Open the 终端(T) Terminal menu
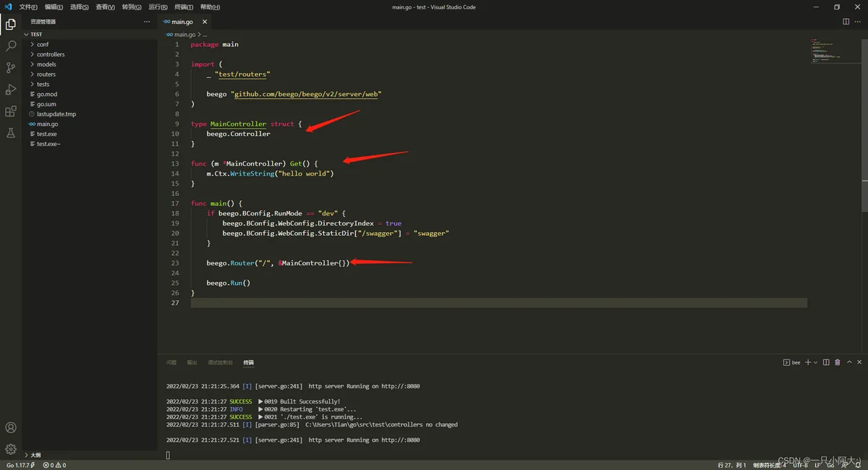 (184, 7)
